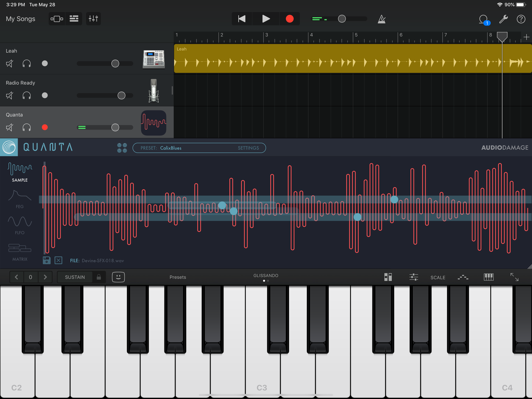Image resolution: width=532 pixels, height=399 pixels.
Task: Shift keyboard octave down with left chevron
Action: pyautogui.click(x=16, y=277)
